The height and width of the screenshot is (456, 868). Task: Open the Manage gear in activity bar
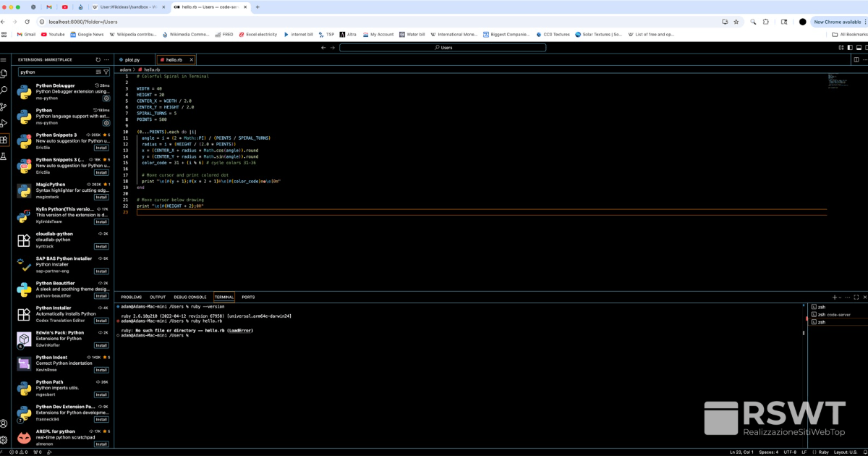click(4, 439)
